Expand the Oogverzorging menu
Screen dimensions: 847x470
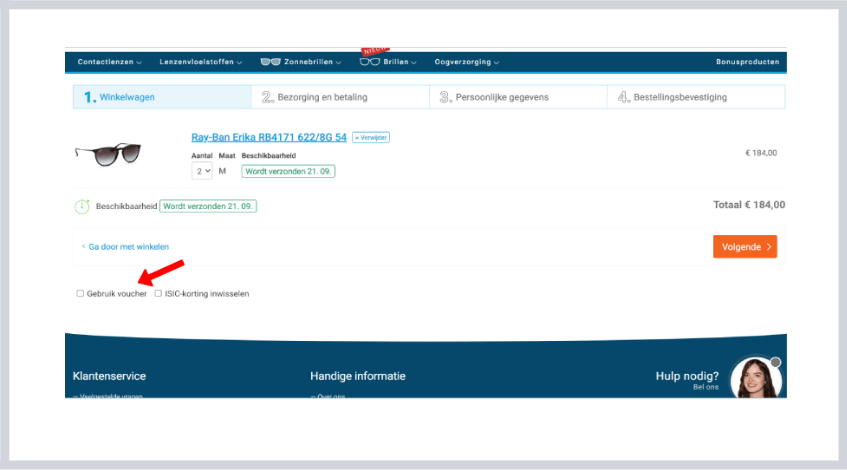coord(466,62)
